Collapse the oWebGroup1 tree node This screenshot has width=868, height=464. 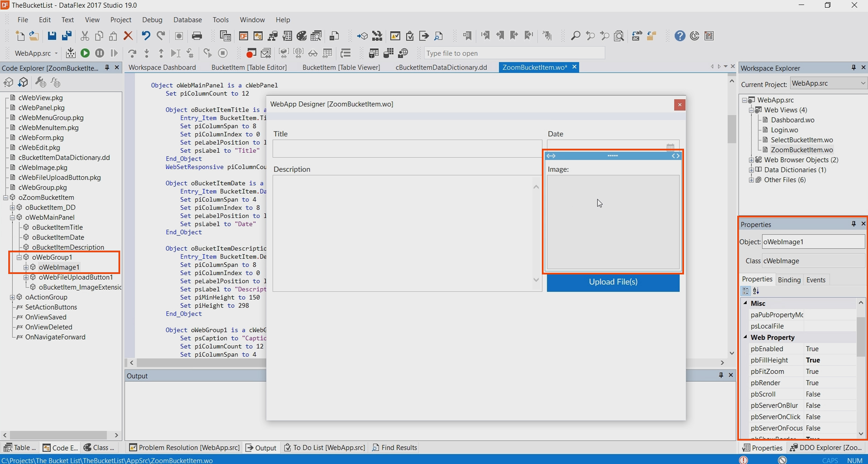click(19, 257)
